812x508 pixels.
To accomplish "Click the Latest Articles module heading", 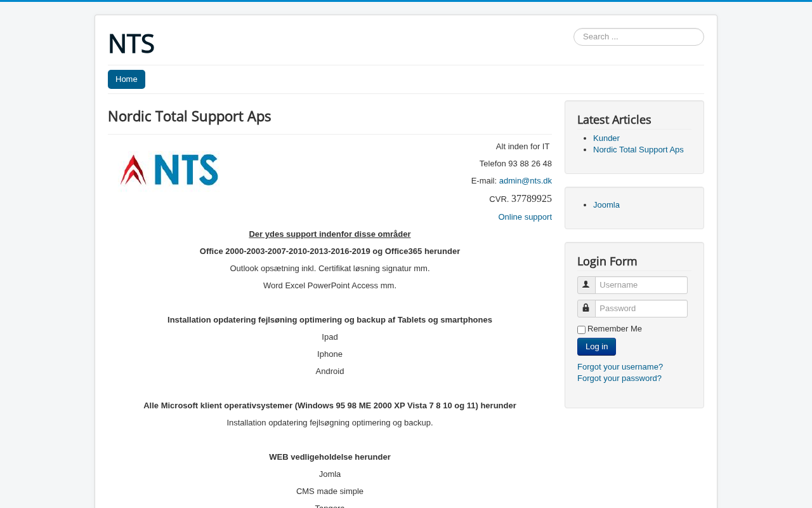I will (614, 119).
